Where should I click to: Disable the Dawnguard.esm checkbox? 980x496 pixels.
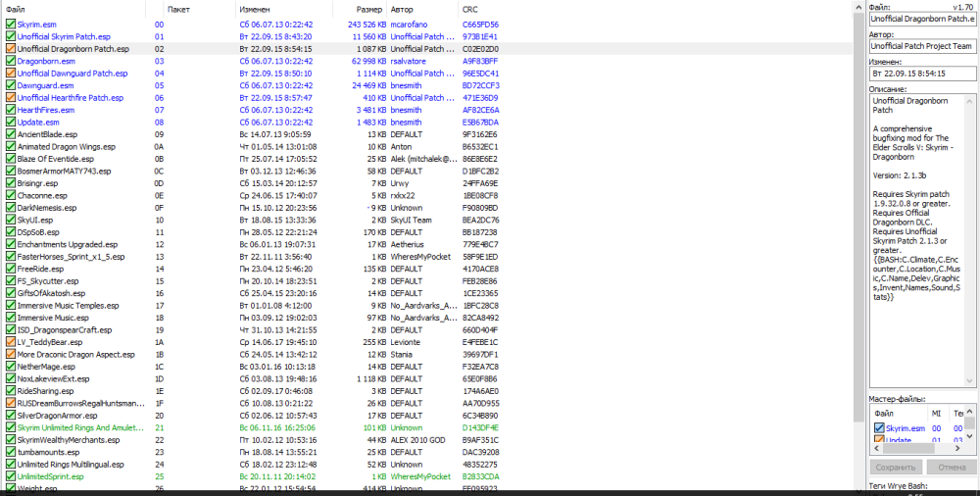tap(11, 85)
